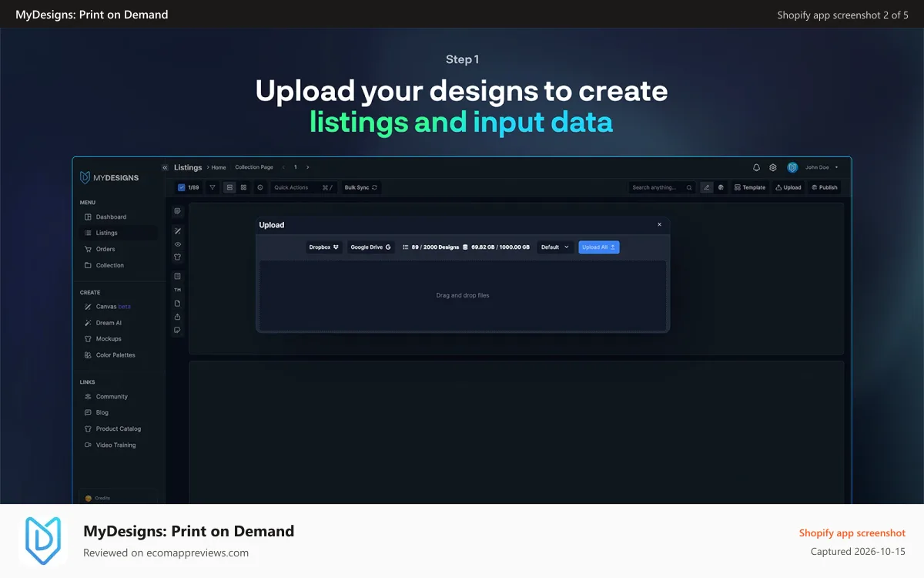Import from Google Drive

(x=370, y=247)
